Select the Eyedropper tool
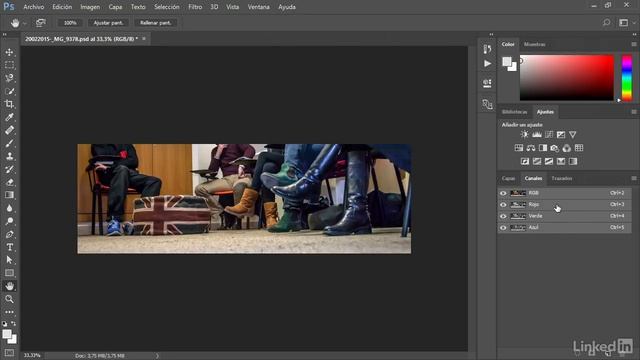The image size is (640, 360). point(9,117)
